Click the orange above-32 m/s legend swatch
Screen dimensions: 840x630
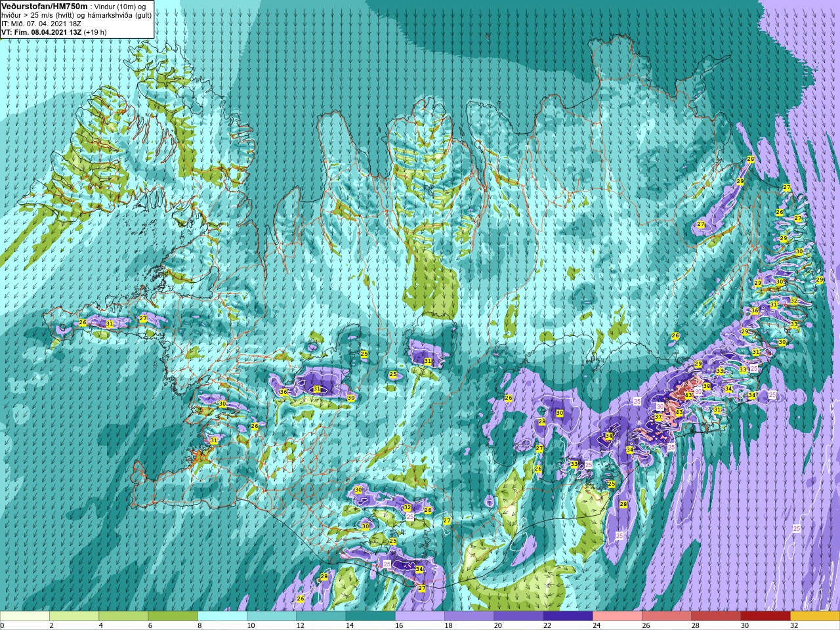[815, 616]
